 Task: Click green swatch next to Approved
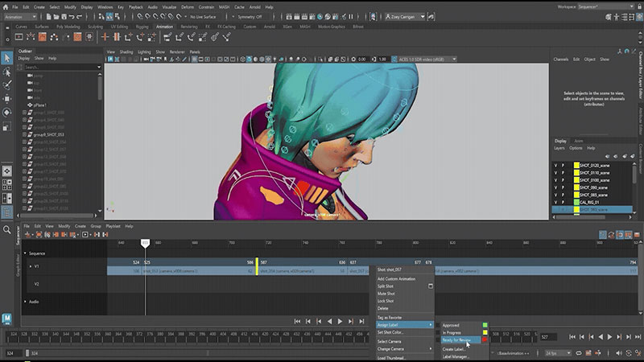tap(485, 325)
